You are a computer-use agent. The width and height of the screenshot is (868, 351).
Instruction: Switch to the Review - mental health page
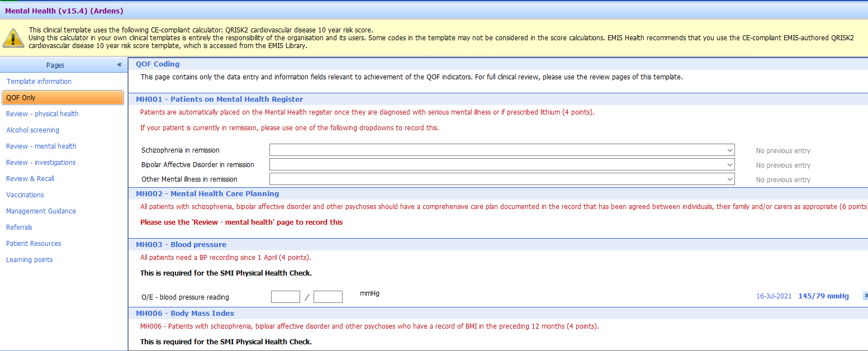click(x=40, y=146)
